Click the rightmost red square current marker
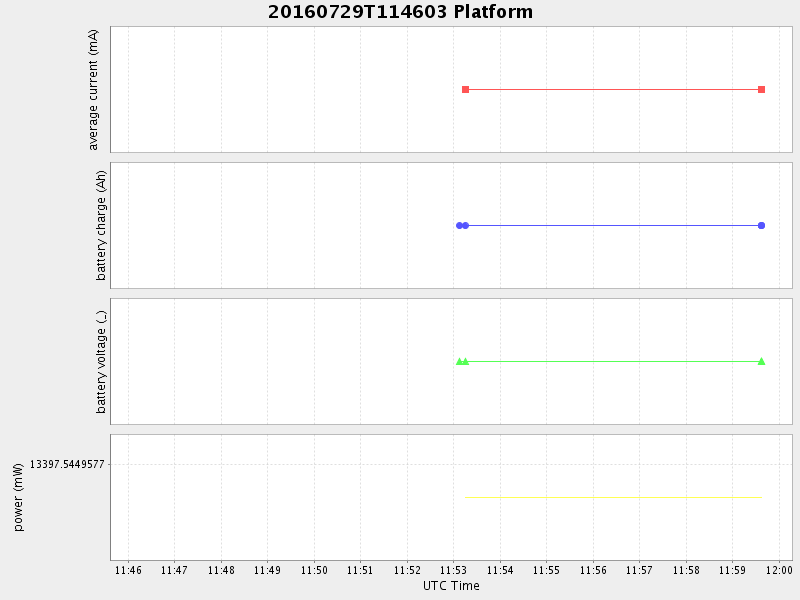Image resolution: width=800 pixels, height=600 pixels. coord(761,90)
